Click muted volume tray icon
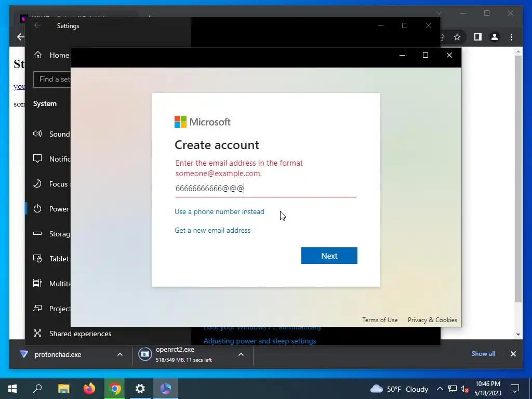The width and height of the screenshot is (532, 399). [x=464, y=389]
